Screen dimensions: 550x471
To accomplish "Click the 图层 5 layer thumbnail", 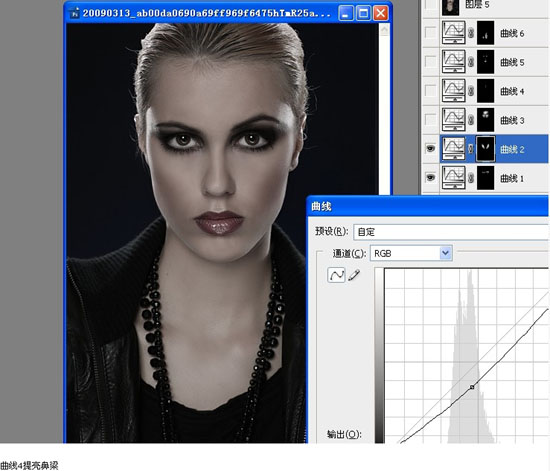I will coord(450,7).
